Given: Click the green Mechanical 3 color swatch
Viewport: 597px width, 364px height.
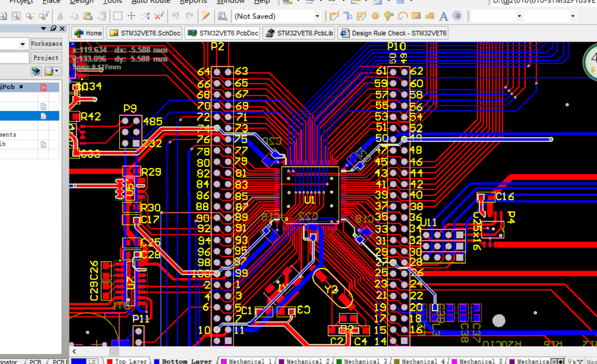Looking at the screenshot, I should (x=339, y=361).
